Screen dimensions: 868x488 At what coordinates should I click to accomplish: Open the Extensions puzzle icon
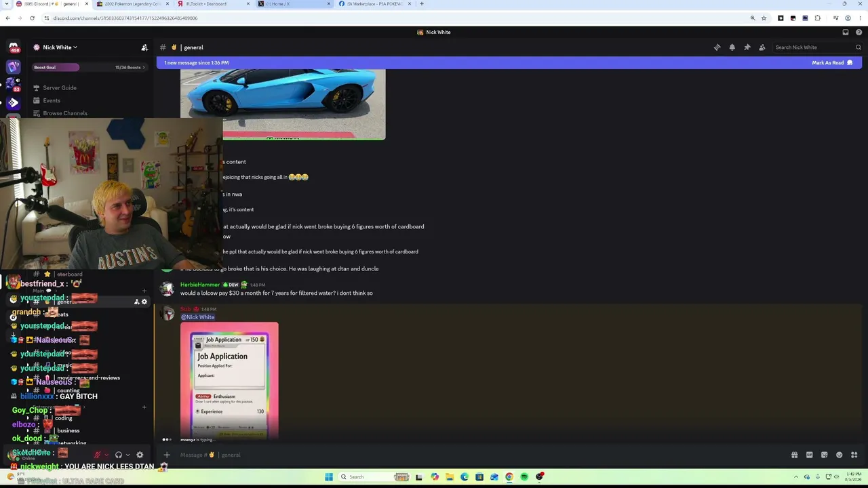817,18
